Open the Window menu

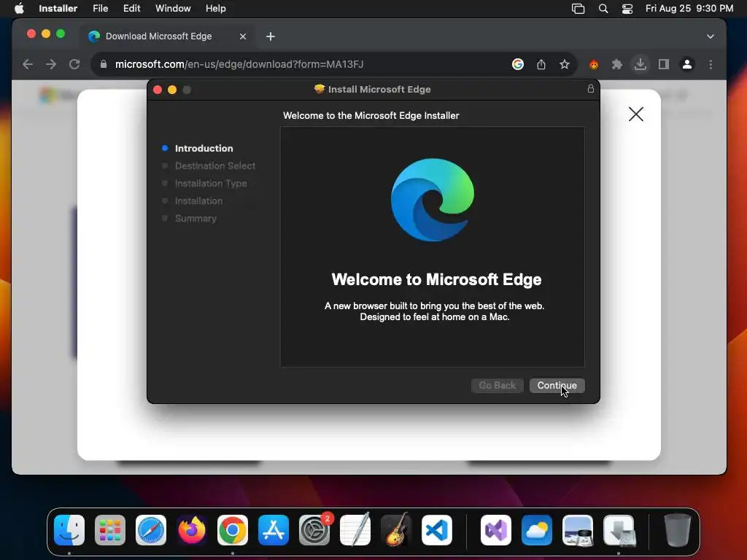click(x=173, y=9)
